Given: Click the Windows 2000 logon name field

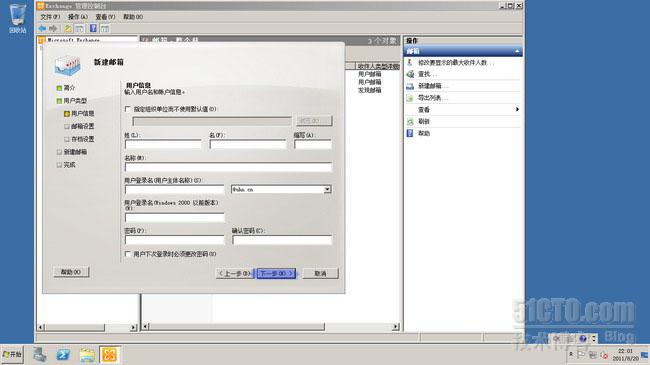Looking at the screenshot, I should coord(175,217).
